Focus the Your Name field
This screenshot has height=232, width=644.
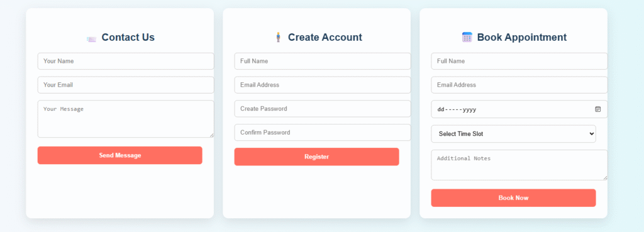126,61
